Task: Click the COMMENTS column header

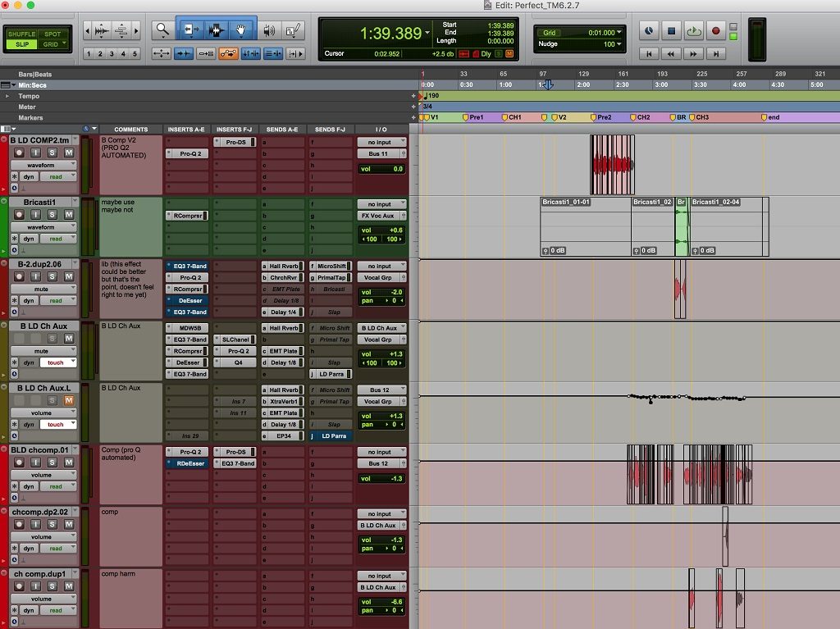Action: [130, 129]
